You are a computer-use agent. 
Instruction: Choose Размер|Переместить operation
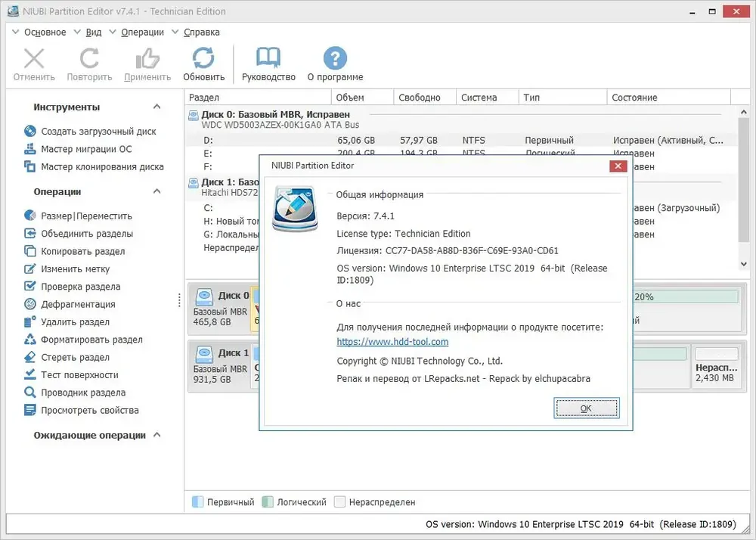pos(78,216)
